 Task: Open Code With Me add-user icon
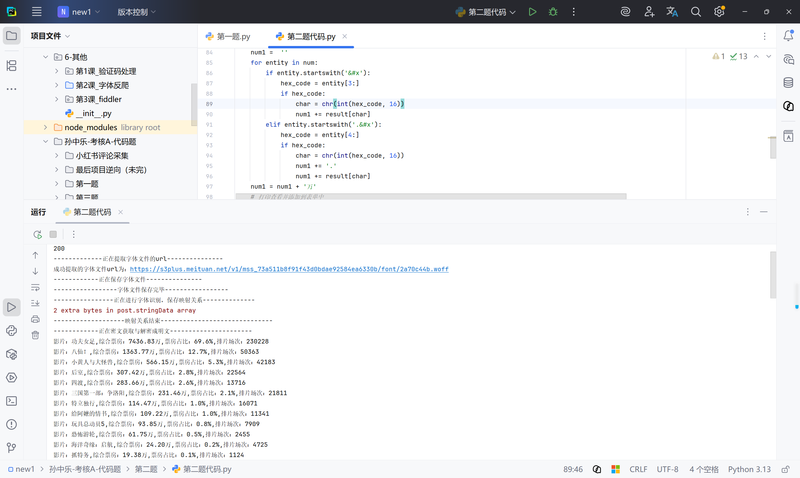[x=649, y=12]
